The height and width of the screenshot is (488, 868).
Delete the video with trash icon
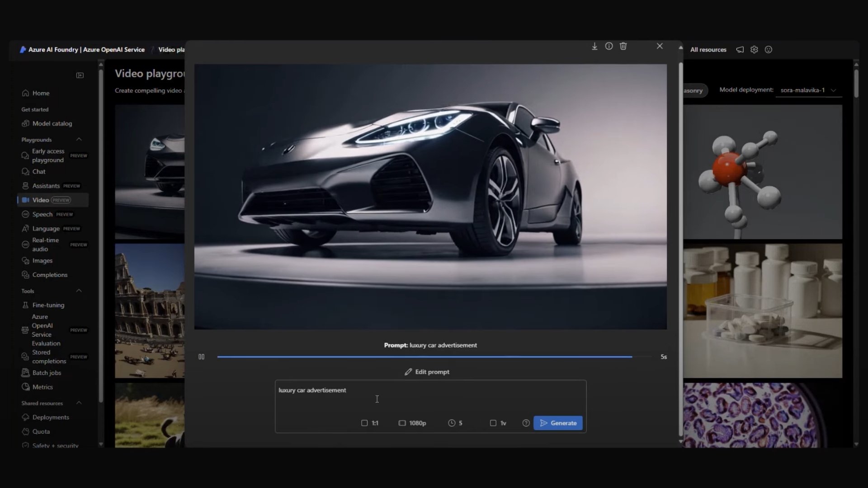click(623, 46)
